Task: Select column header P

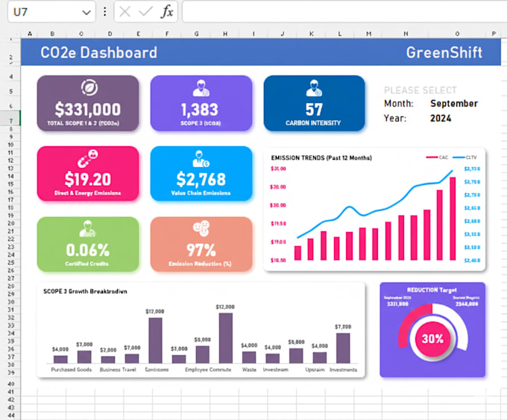Action: pos(494,34)
